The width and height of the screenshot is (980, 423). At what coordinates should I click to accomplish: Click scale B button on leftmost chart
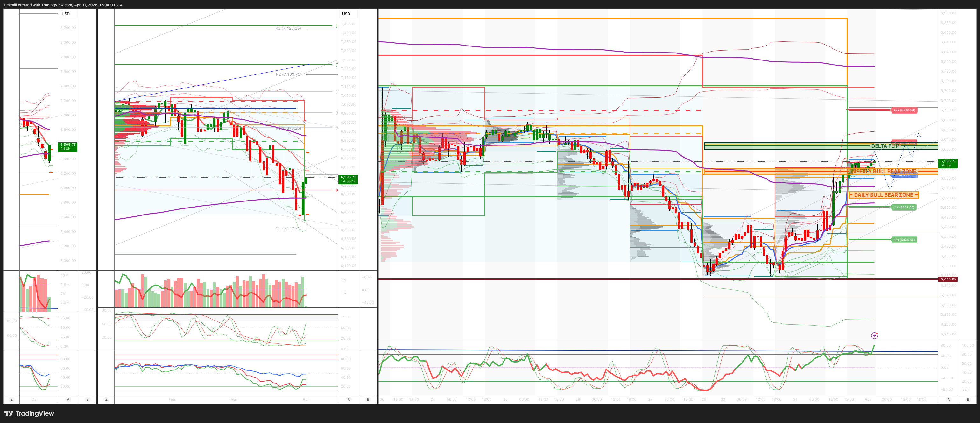[x=88, y=399]
